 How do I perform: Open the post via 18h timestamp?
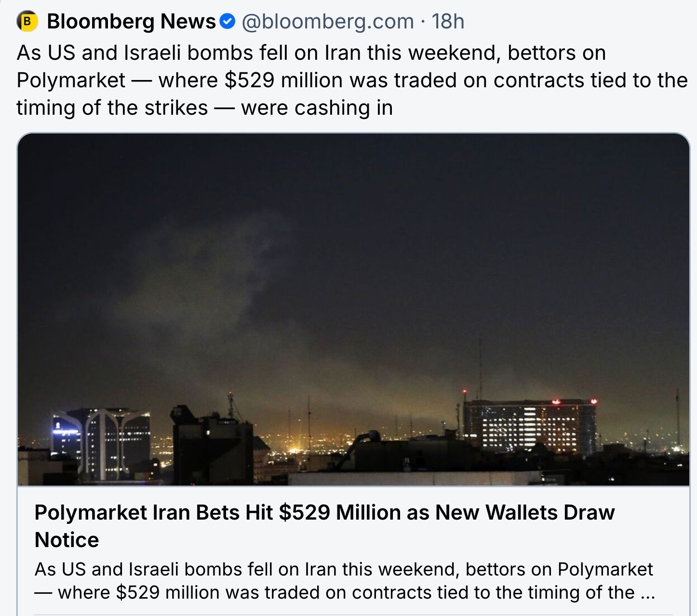(x=448, y=21)
